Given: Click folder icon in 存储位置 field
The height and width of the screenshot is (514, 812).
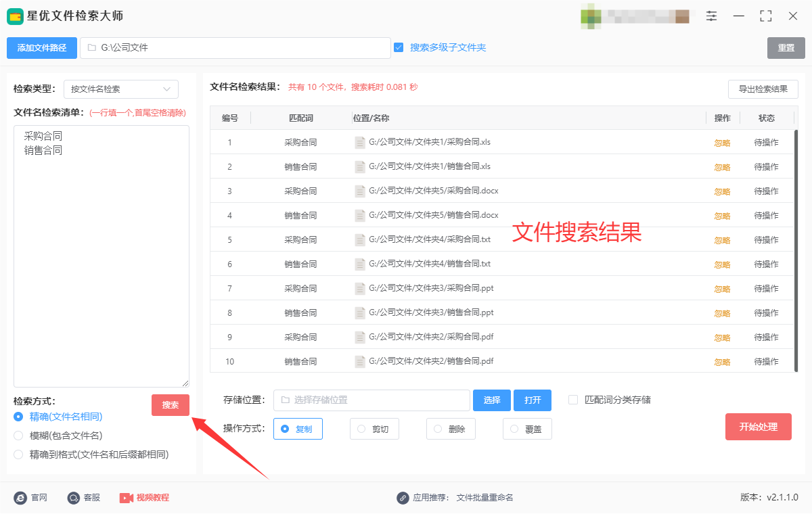Looking at the screenshot, I should [x=285, y=400].
